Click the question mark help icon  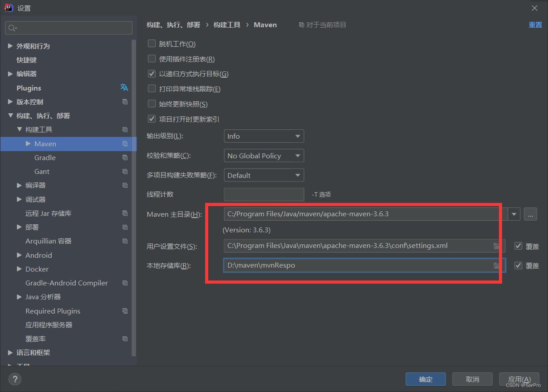[x=15, y=379]
